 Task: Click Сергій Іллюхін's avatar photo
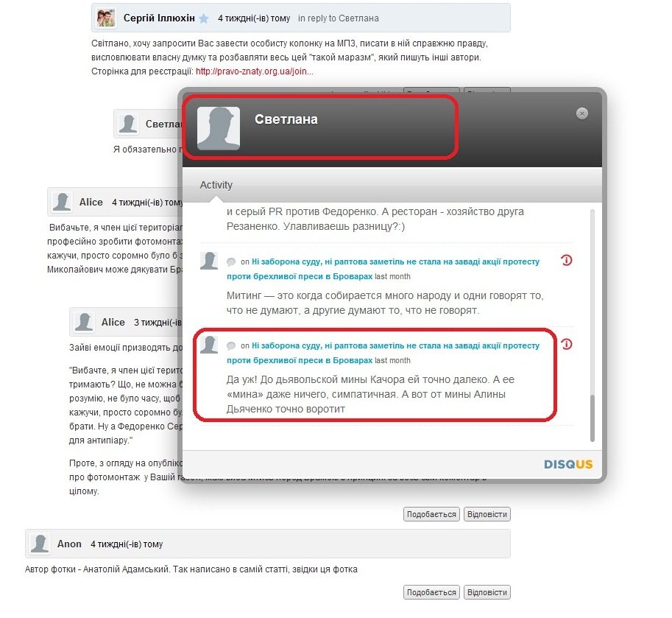pos(105,18)
